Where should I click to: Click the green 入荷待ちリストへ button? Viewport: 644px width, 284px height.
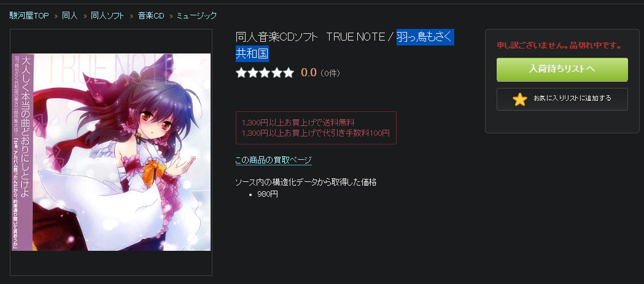[x=562, y=69]
